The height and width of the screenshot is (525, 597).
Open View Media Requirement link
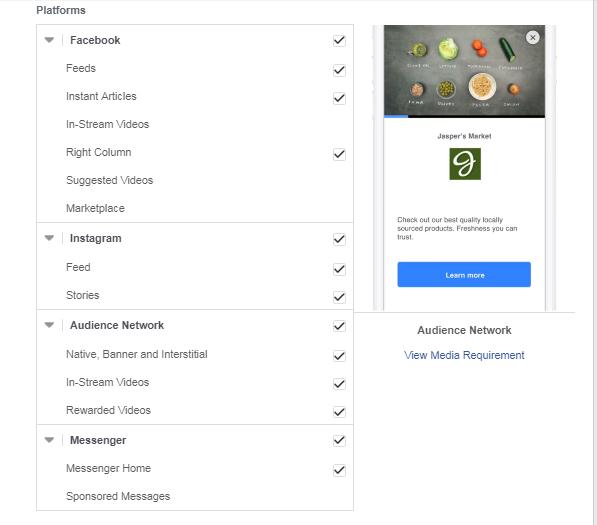click(464, 355)
